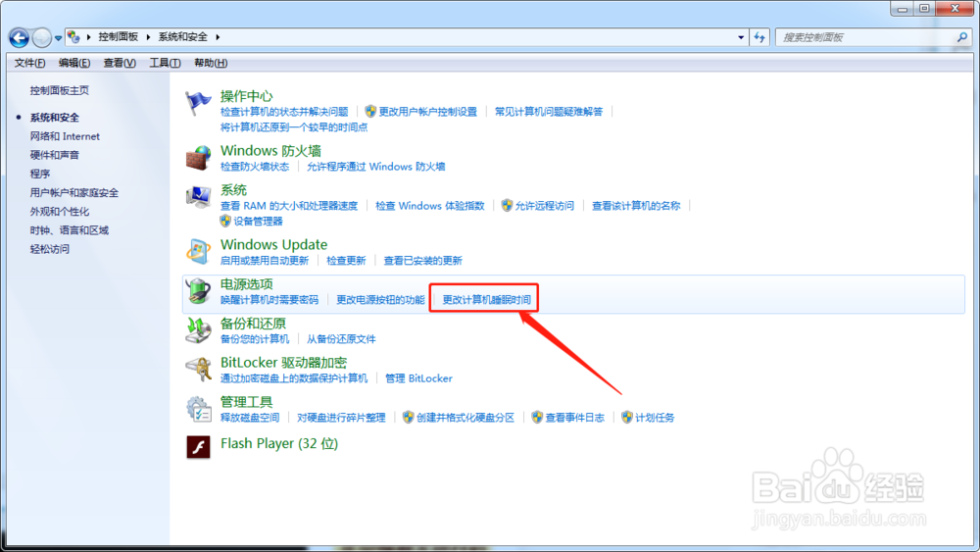Expand arrow before 控制面板 in breadcrumb
This screenshot has width=980, height=552.
click(89, 37)
